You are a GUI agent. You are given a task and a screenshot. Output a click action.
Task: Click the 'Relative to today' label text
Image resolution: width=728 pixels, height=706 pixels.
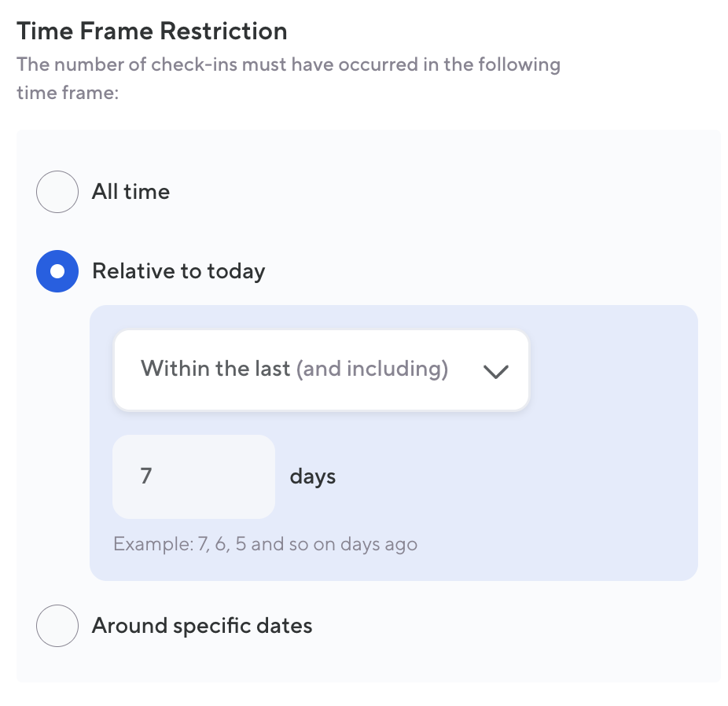coord(178,271)
